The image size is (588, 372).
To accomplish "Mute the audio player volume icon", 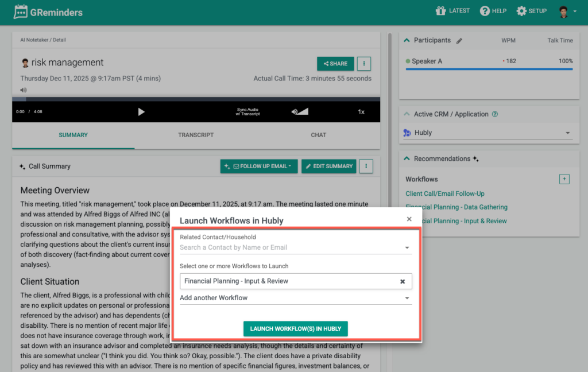I will (x=295, y=112).
